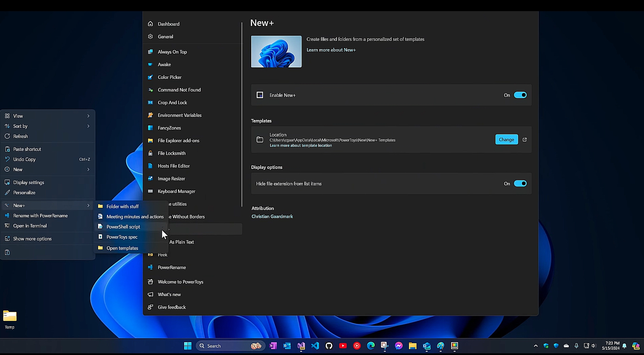Open the Give feedback icon
Viewport: 644px width, 355px height.
click(x=150, y=307)
